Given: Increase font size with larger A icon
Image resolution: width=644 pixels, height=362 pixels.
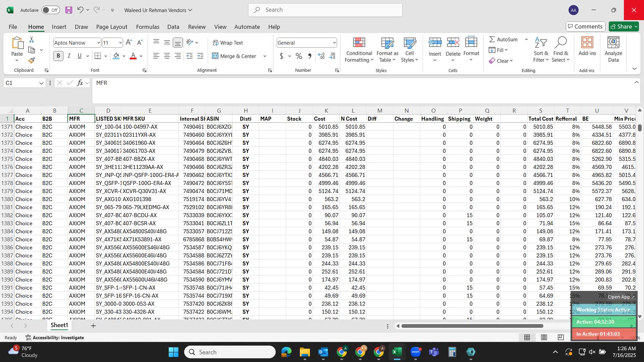Looking at the screenshot, I should 129,43.
